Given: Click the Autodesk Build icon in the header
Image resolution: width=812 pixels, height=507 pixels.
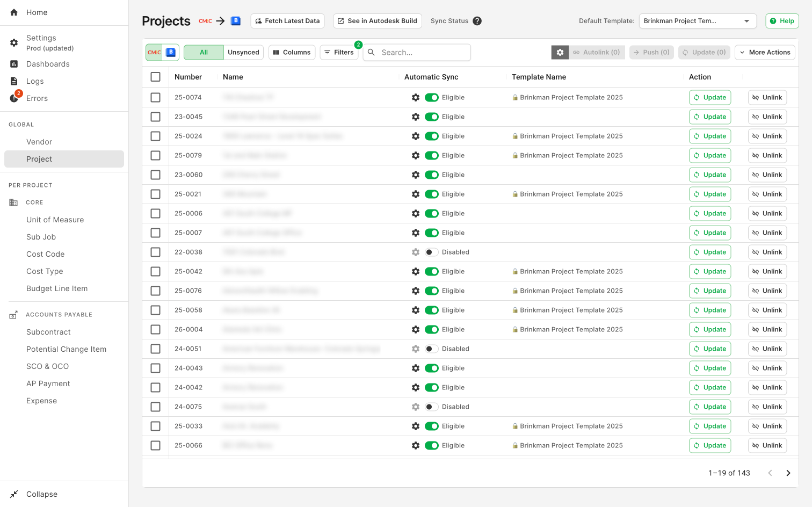Looking at the screenshot, I should click(235, 20).
